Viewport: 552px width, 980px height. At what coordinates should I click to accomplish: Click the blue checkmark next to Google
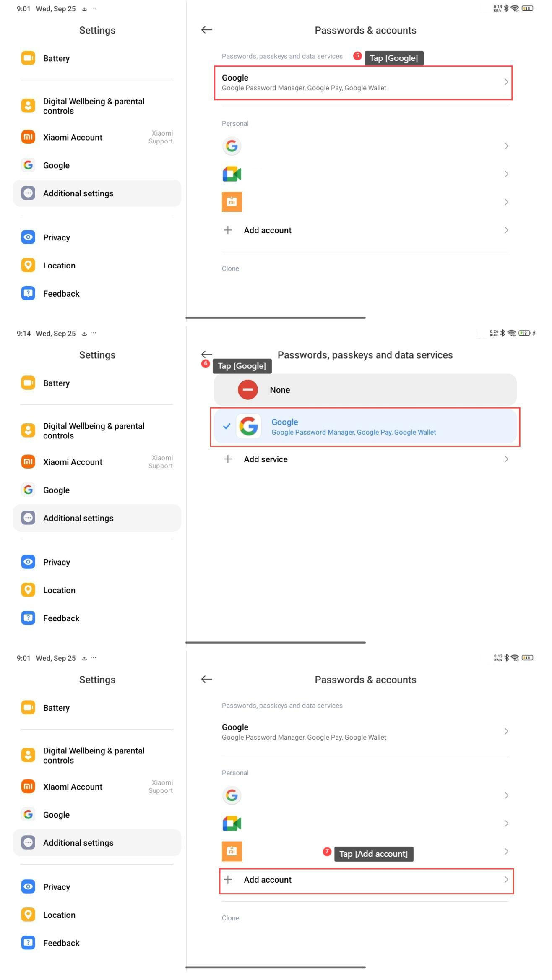227,426
